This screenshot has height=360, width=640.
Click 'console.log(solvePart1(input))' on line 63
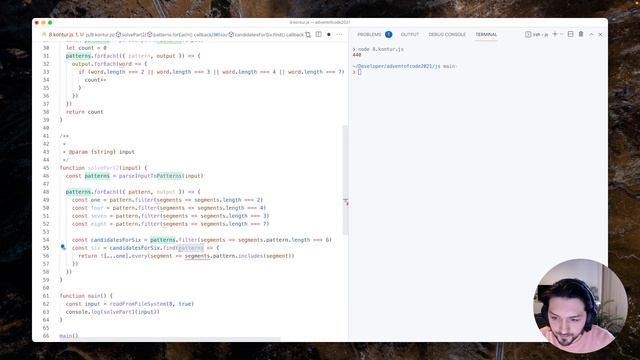113,312
